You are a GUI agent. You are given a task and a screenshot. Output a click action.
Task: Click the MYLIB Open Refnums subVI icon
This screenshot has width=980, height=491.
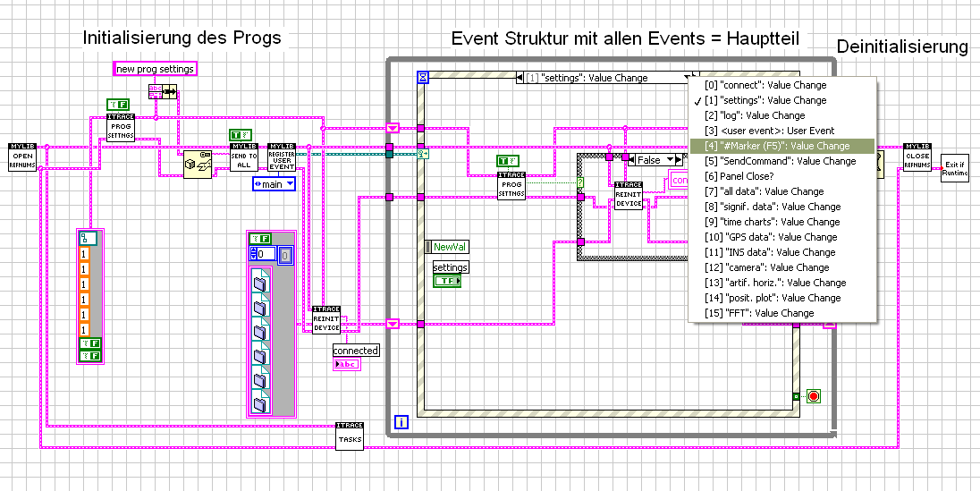pyautogui.click(x=23, y=157)
